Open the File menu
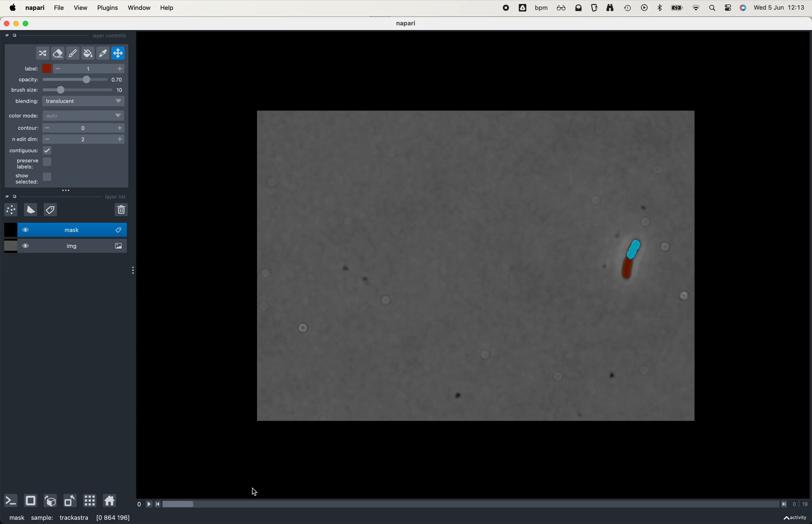The width and height of the screenshot is (812, 524). pyautogui.click(x=59, y=8)
